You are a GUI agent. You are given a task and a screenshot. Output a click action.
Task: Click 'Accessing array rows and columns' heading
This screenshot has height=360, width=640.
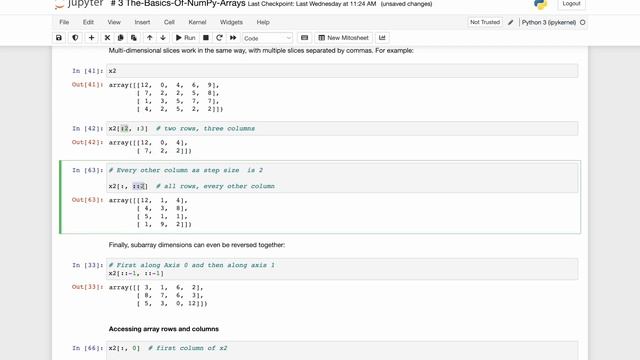tap(164, 329)
